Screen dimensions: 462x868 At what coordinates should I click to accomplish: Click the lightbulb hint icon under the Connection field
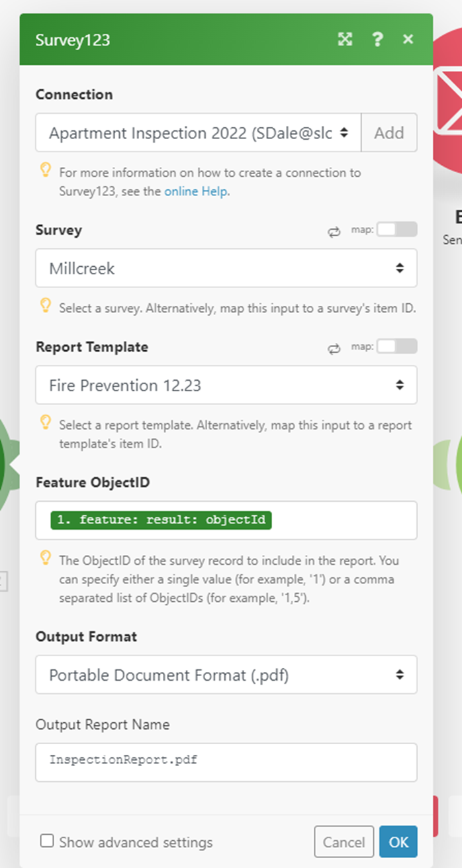point(45,171)
